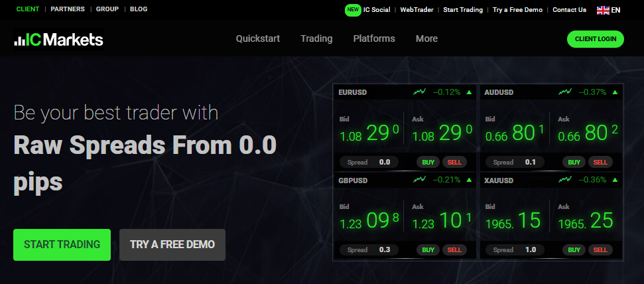Click the EURUSD mini chart icon

tap(419, 92)
